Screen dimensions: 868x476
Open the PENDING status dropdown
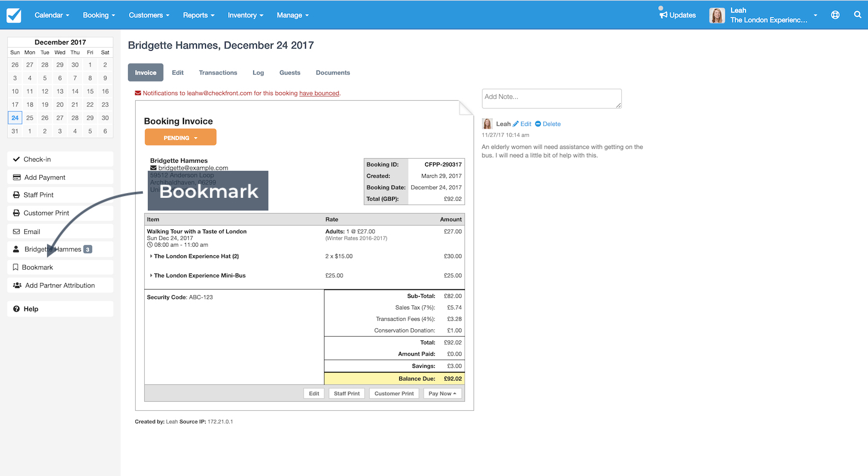(180, 138)
